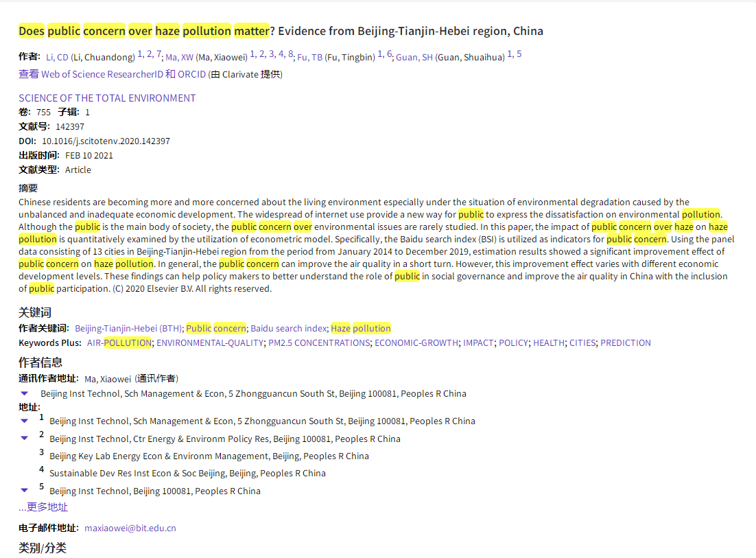
Task: Click the ENVIRONMENTAL-QUALITY keyword link
Action: tap(210, 342)
